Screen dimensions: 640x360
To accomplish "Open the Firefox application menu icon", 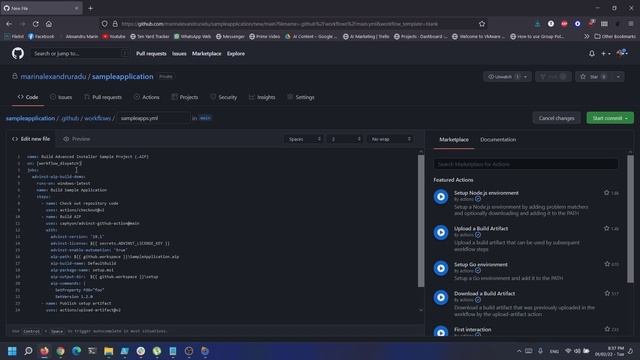I will pos(631,24).
